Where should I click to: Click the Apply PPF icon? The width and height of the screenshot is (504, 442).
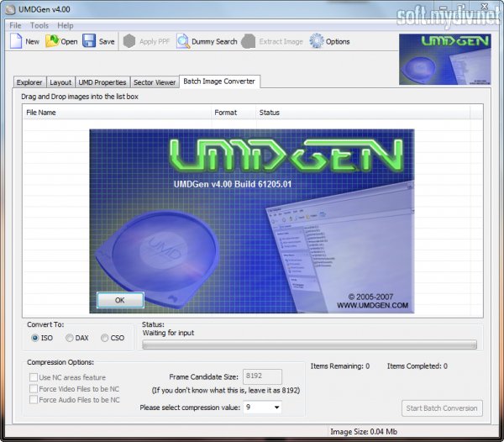tap(129, 41)
